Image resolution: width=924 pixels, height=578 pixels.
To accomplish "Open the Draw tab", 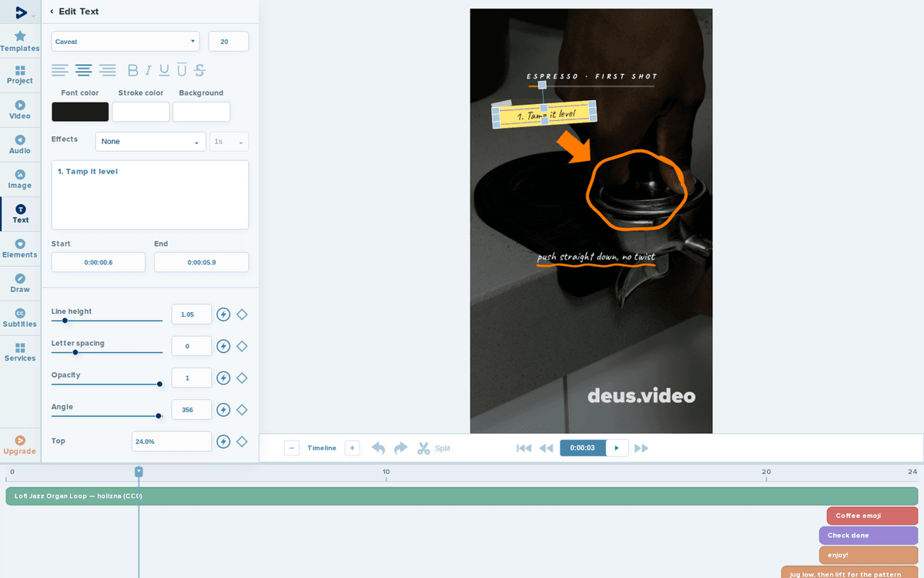I will click(20, 283).
